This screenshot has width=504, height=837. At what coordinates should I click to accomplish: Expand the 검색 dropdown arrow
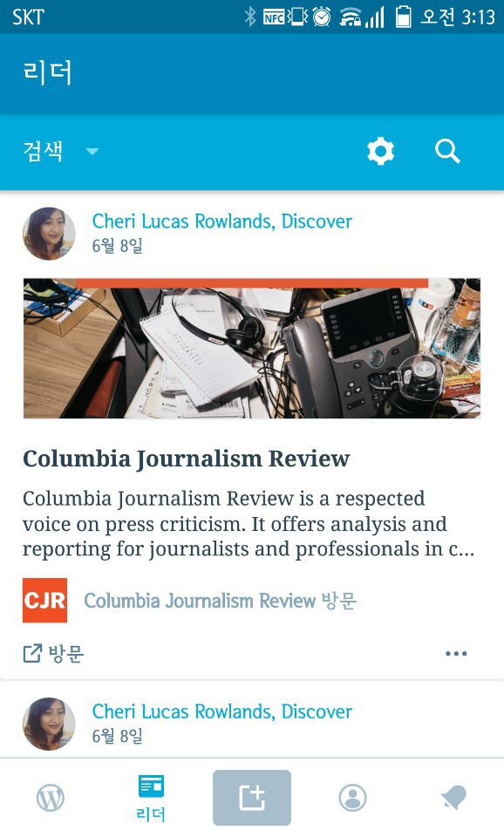click(92, 152)
